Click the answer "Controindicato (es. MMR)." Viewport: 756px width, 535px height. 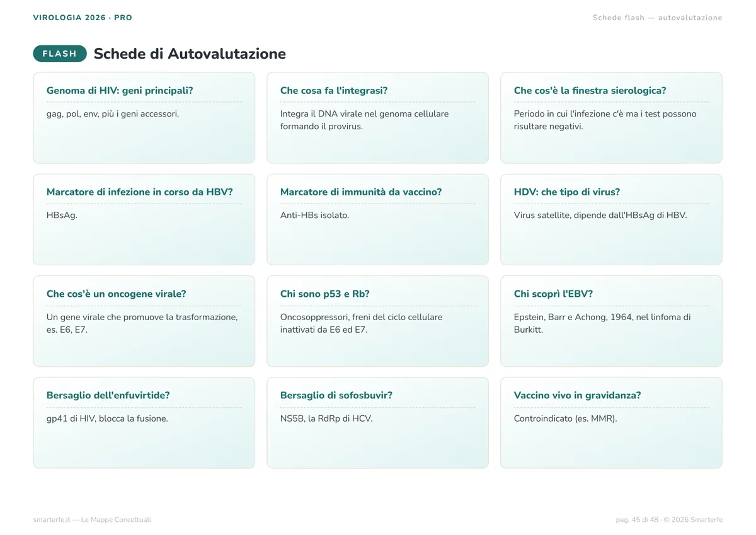tap(566, 418)
